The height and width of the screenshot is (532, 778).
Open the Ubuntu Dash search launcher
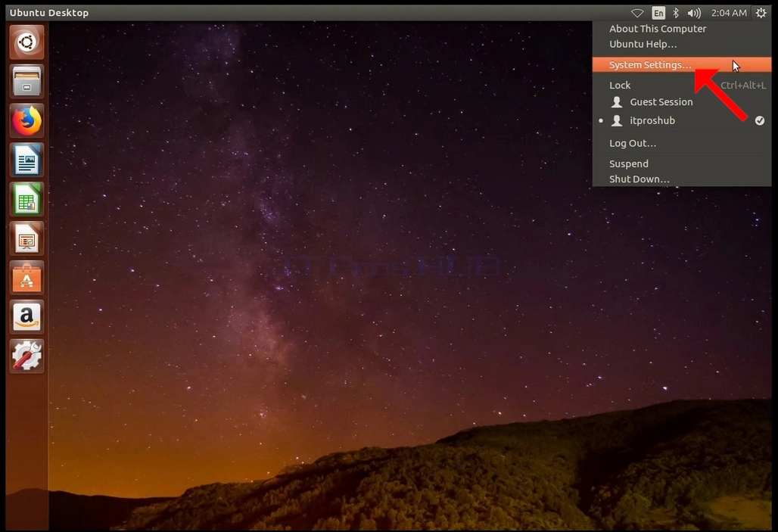tap(26, 42)
